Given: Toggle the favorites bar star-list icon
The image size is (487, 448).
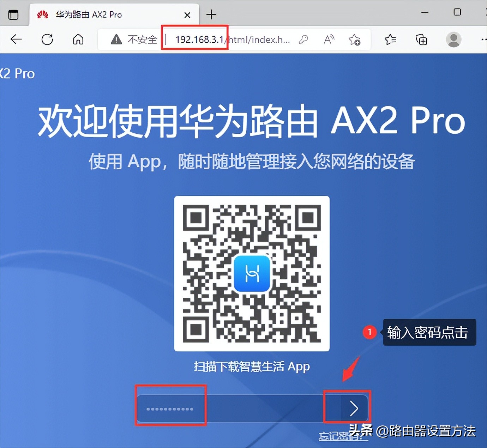Looking at the screenshot, I should [390, 40].
